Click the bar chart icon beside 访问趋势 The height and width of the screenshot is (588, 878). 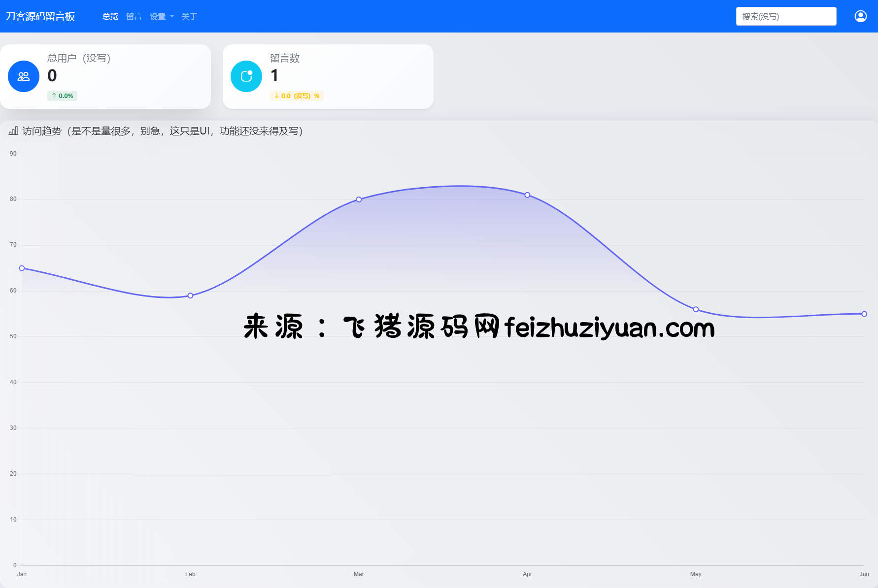(x=13, y=131)
